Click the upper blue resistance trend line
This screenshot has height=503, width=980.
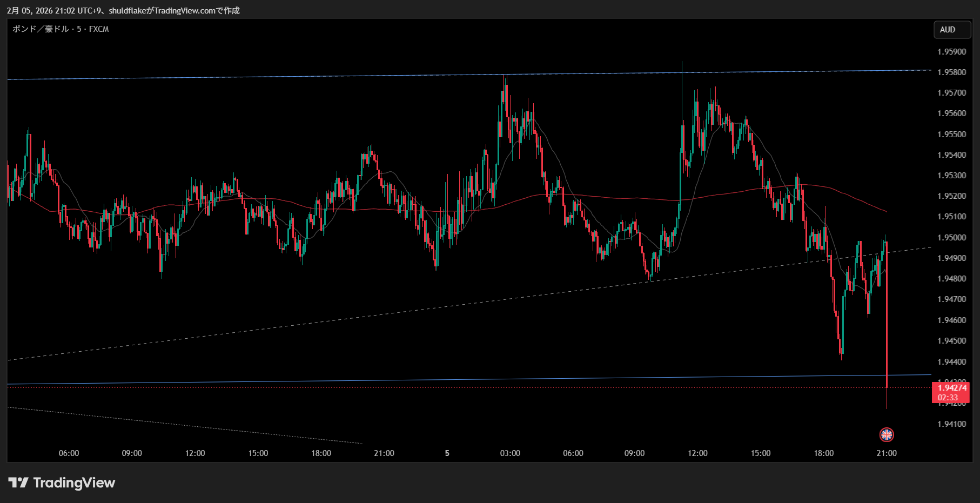coord(324,76)
